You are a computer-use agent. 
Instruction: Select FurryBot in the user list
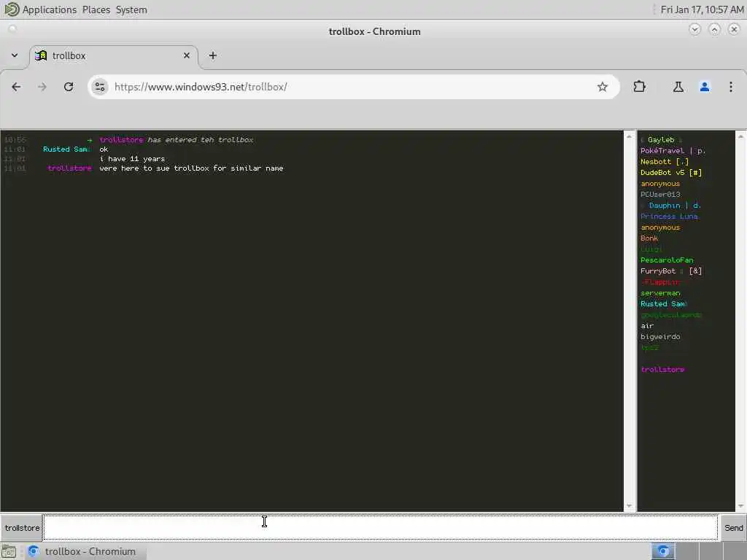(671, 271)
